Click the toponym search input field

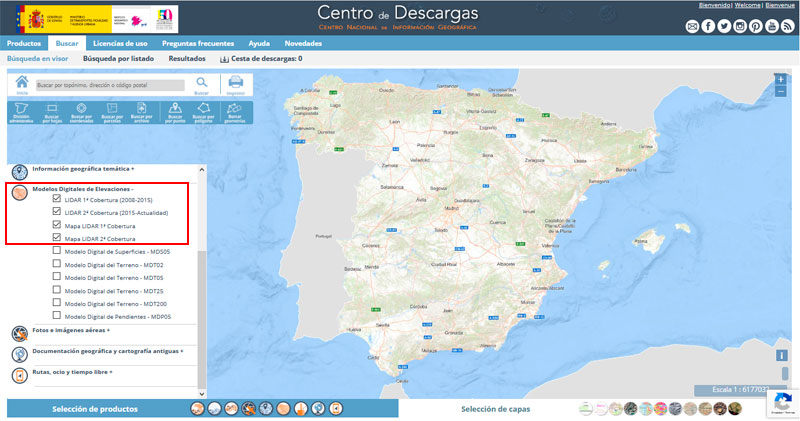click(x=110, y=85)
